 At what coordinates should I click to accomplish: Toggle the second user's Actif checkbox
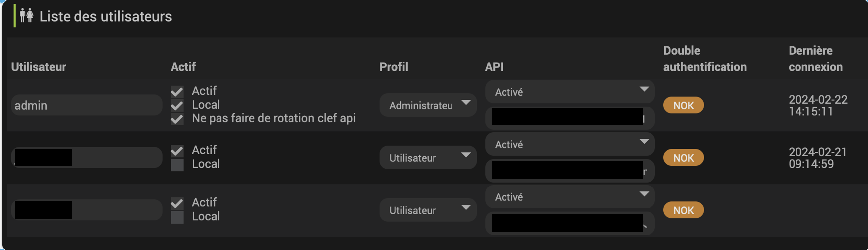coord(177,151)
